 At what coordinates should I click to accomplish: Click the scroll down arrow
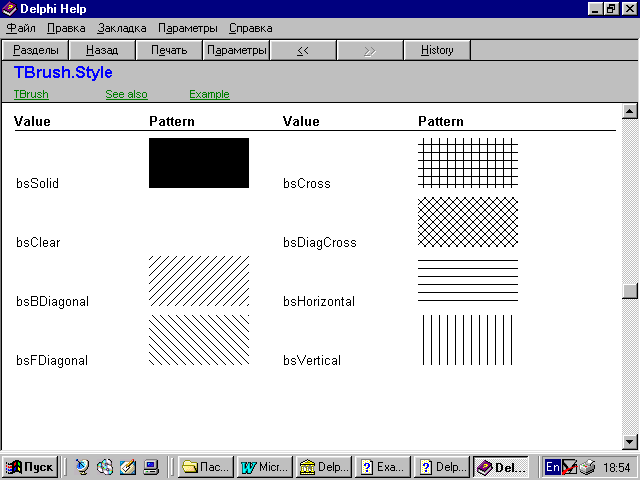click(x=629, y=441)
